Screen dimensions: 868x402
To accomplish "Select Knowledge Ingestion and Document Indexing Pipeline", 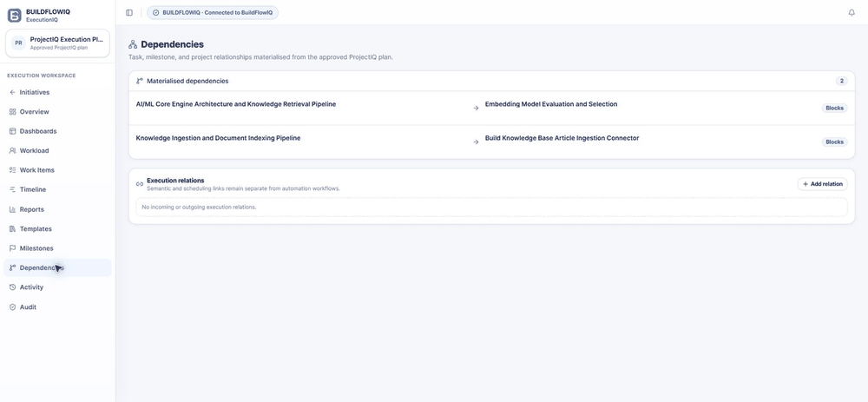I will tap(218, 138).
